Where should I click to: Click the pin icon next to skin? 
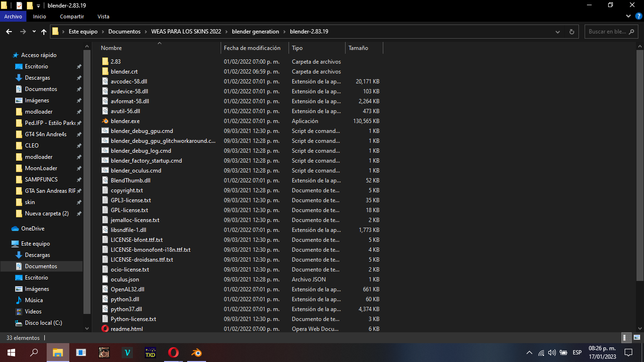tap(79, 202)
